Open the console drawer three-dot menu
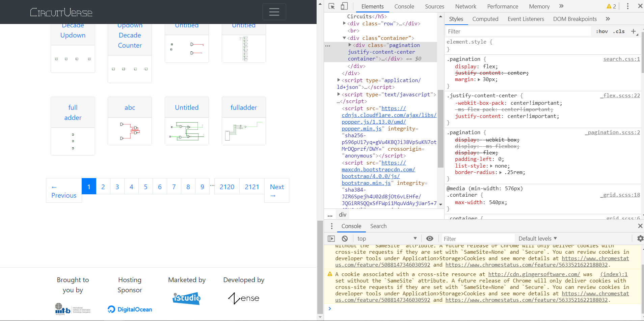Image resolution: width=644 pixels, height=321 pixels. (332, 226)
